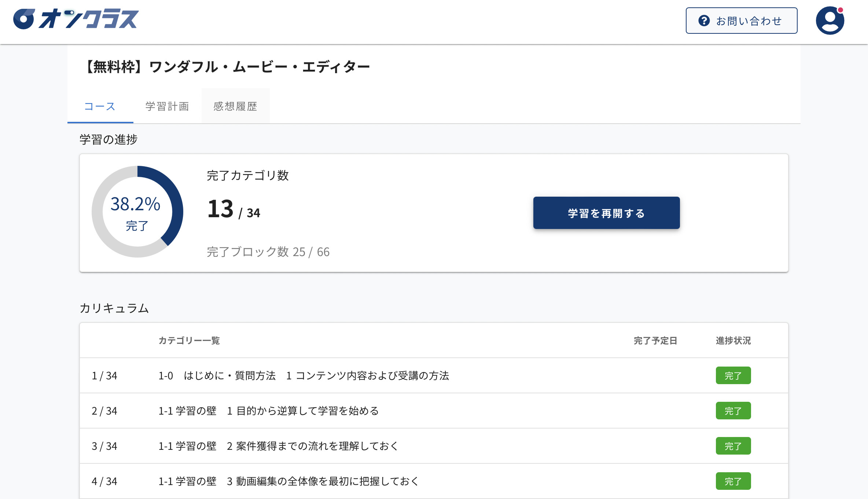The height and width of the screenshot is (499, 868).
Task: Click 完了 badge on row 1 / 34
Action: click(x=733, y=375)
